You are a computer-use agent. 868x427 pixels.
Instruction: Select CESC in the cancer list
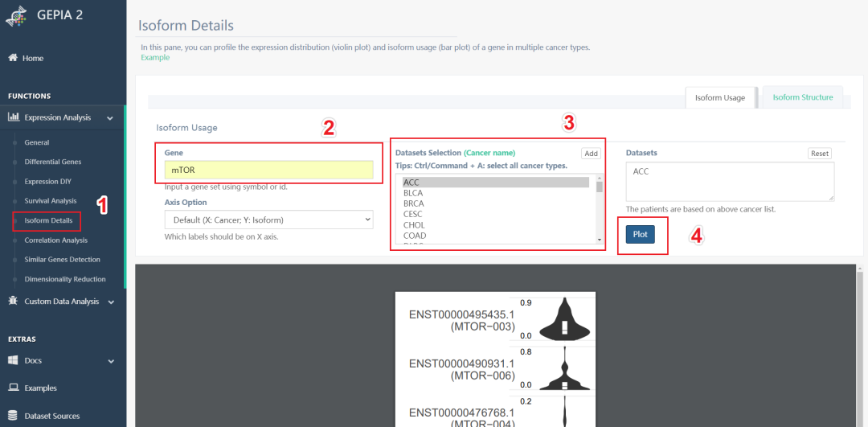pyautogui.click(x=496, y=214)
